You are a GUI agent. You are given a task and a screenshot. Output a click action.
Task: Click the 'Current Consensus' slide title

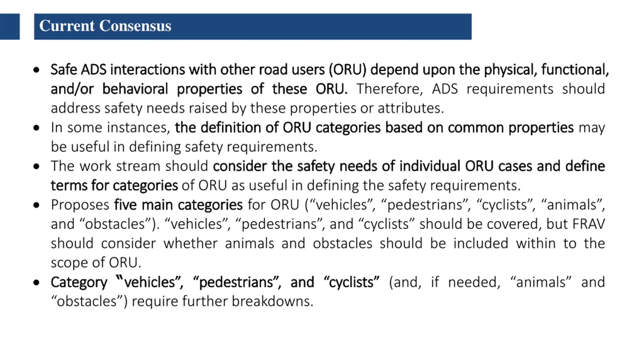[105, 26]
